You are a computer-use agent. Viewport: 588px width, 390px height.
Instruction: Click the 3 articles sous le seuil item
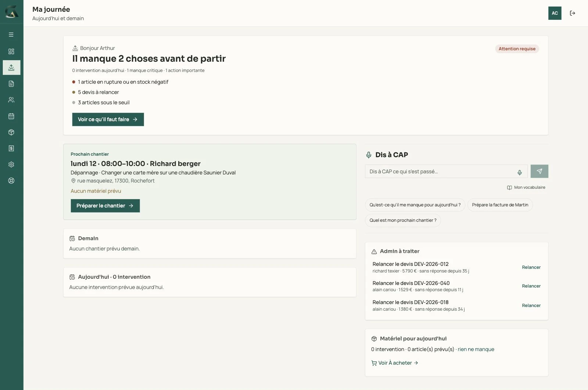pos(101,102)
